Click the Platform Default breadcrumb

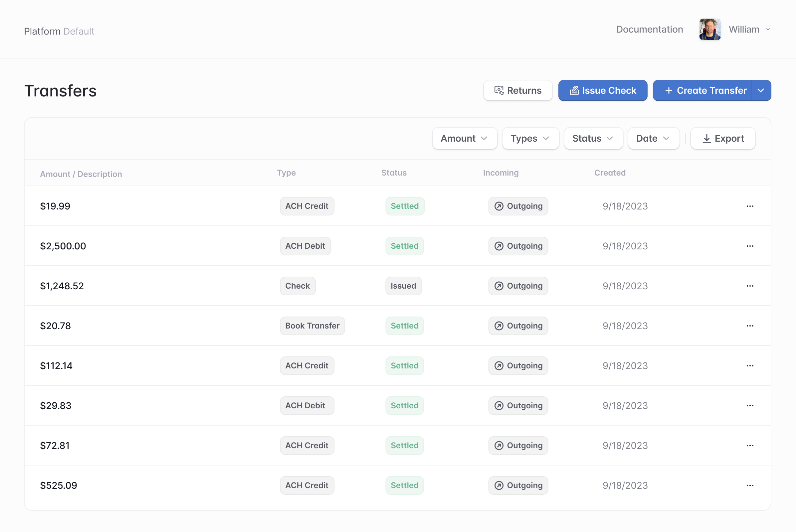pos(59,31)
